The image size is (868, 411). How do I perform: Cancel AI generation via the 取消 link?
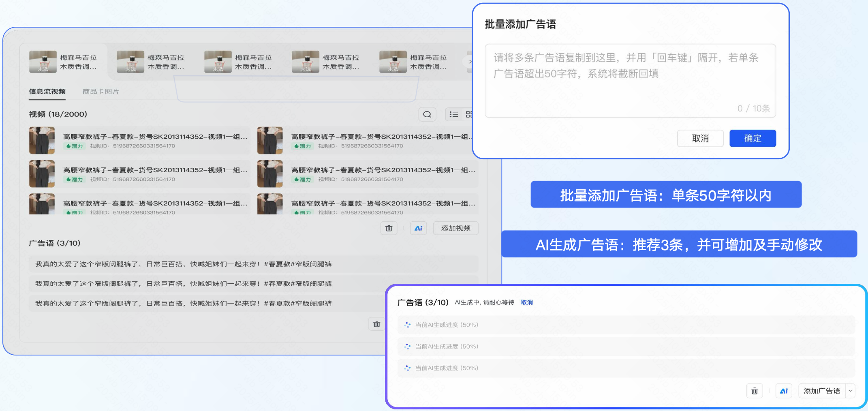pyautogui.click(x=527, y=302)
